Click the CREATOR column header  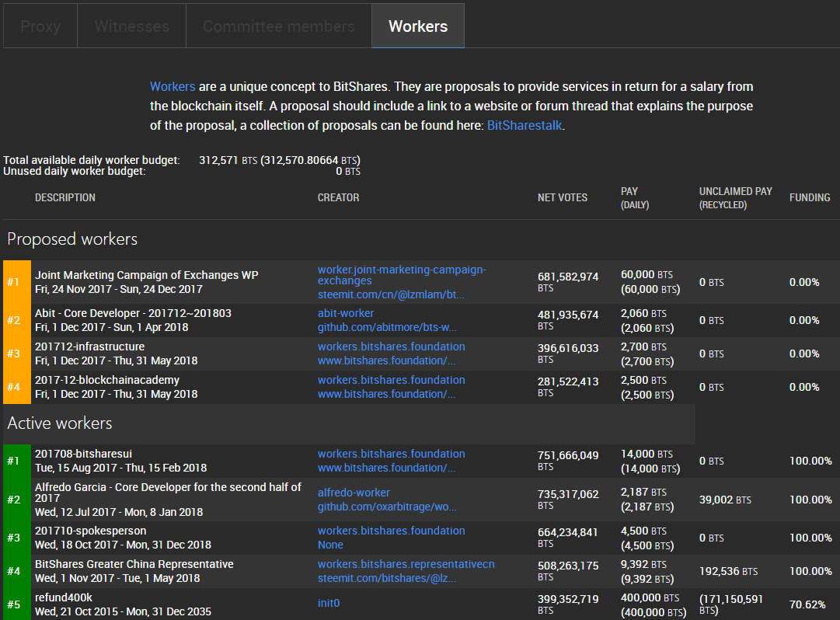(338, 197)
